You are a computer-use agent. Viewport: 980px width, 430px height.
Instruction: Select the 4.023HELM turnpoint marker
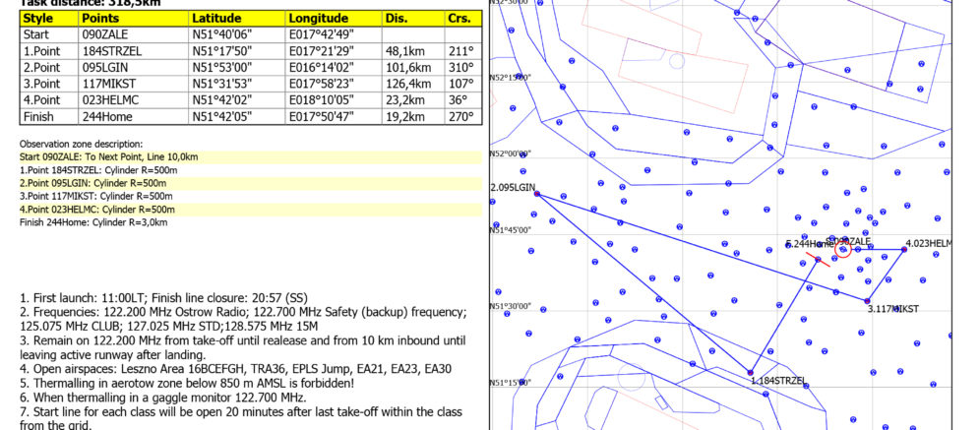tap(904, 250)
